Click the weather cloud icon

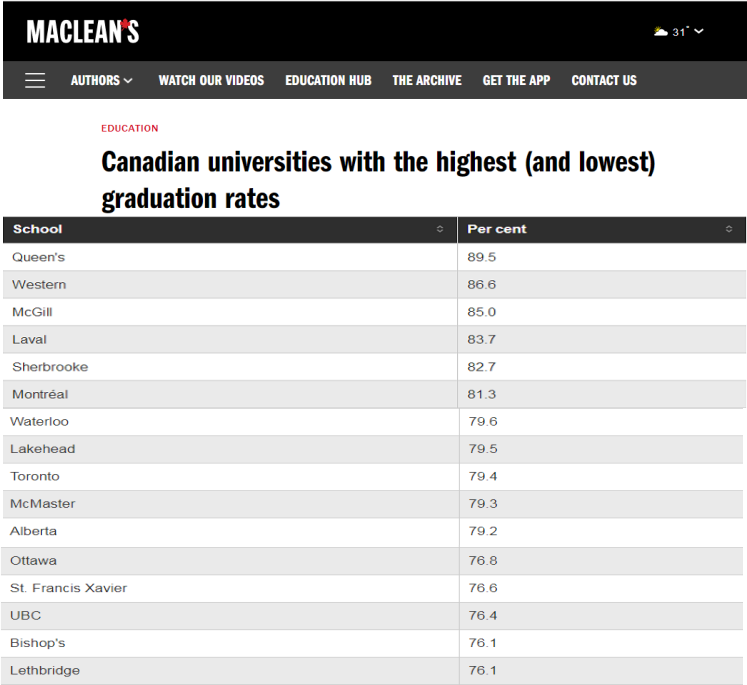[660, 32]
